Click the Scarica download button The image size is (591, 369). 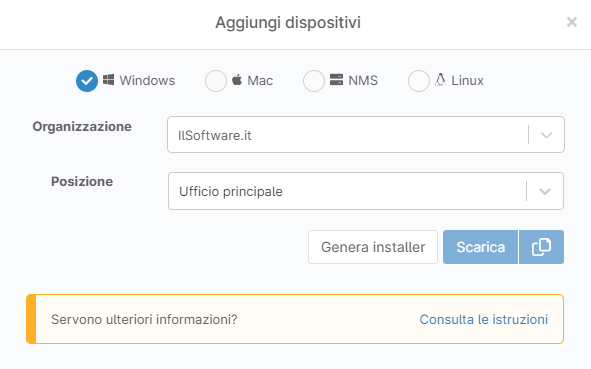(x=480, y=247)
